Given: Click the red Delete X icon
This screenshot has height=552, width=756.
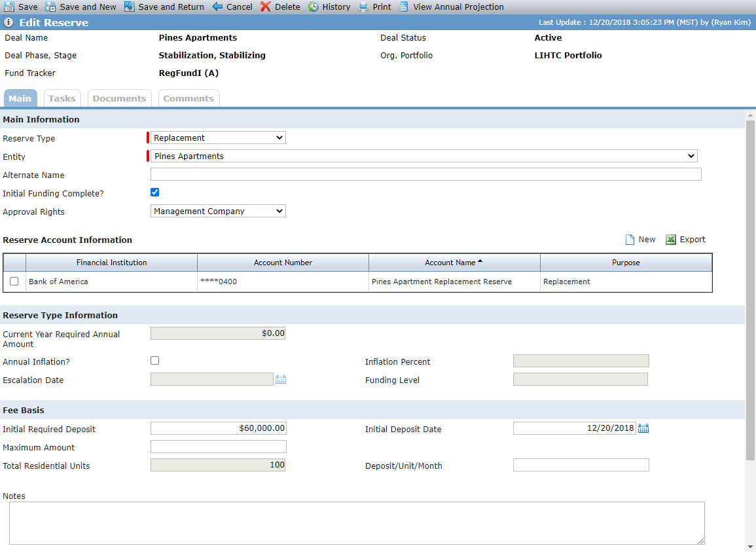Looking at the screenshot, I should pos(266,7).
